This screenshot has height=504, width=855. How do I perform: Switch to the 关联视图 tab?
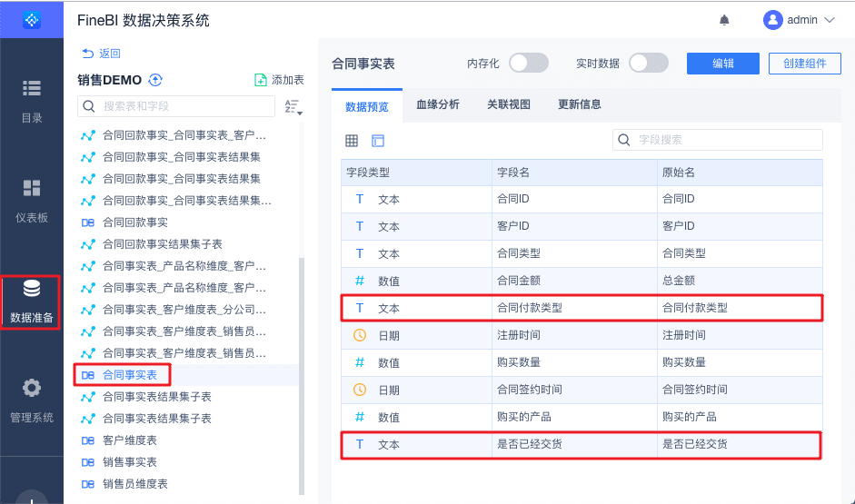point(509,104)
